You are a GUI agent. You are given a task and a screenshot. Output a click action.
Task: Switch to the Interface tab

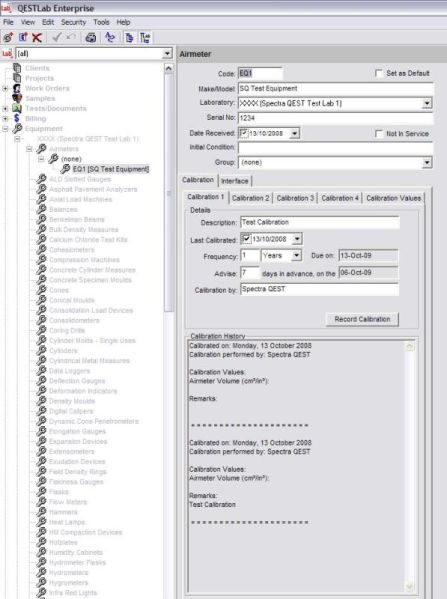(235, 181)
